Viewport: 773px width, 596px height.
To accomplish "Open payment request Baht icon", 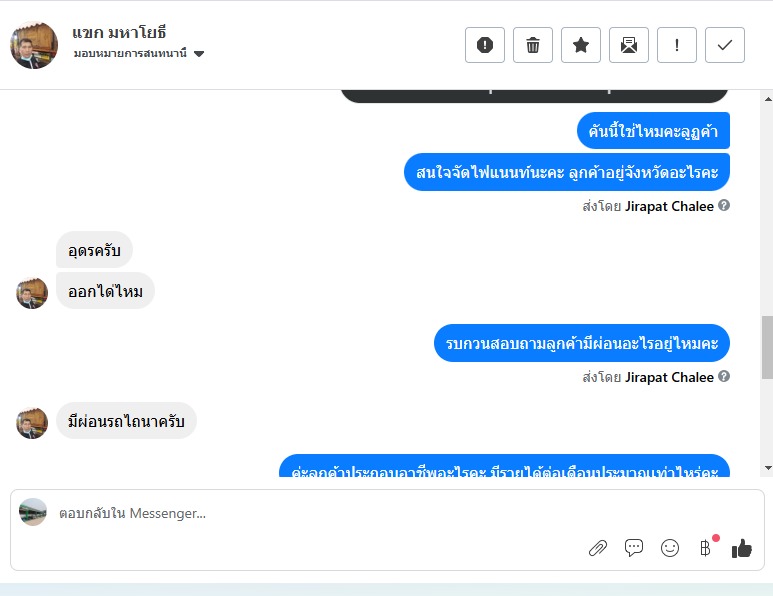I will [706, 548].
